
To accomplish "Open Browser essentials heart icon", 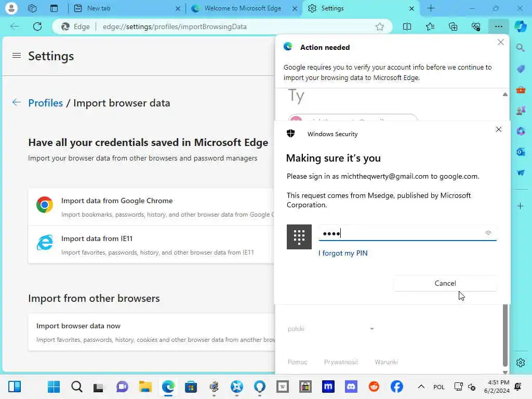I will click(476, 26).
